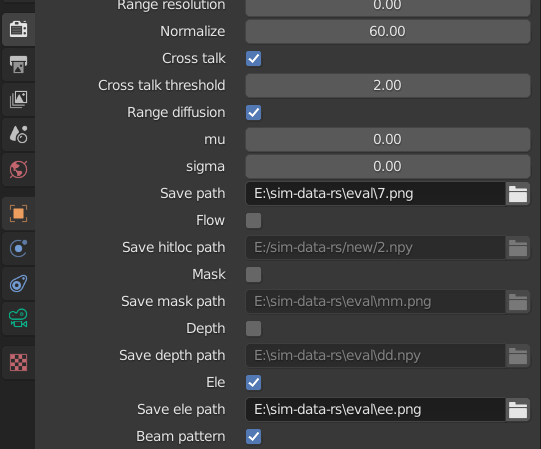
Task: Open the Texture properties tab
Action: click(x=18, y=363)
